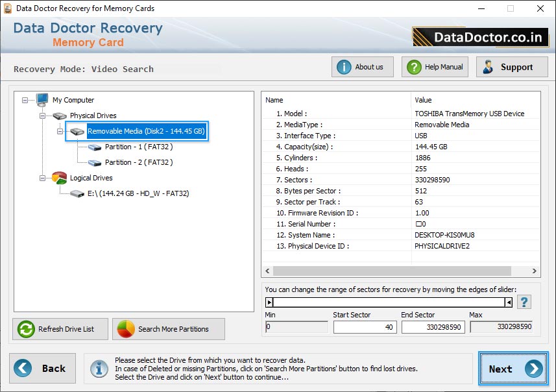The height and width of the screenshot is (392, 556).
Task: Open the About us dialog
Action: point(362,66)
